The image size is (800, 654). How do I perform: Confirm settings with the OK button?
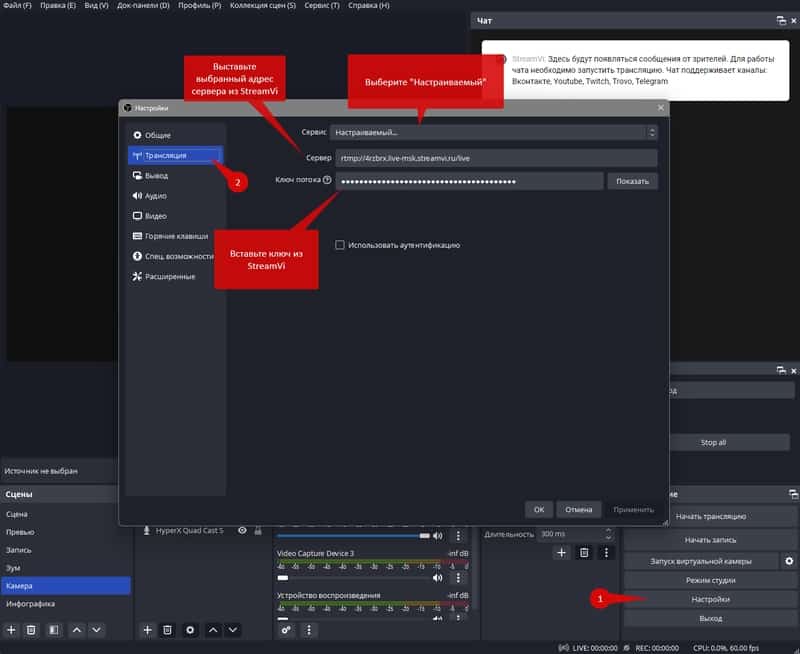[x=539, y=509]
